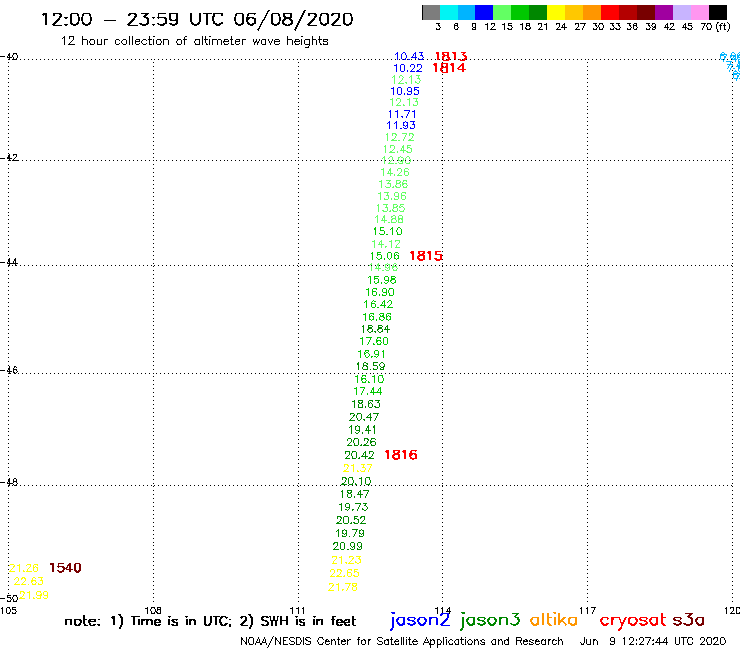Select the 11.71 wave height reading
The width and height of the screenshot is (740, 650).
point(402,114)
